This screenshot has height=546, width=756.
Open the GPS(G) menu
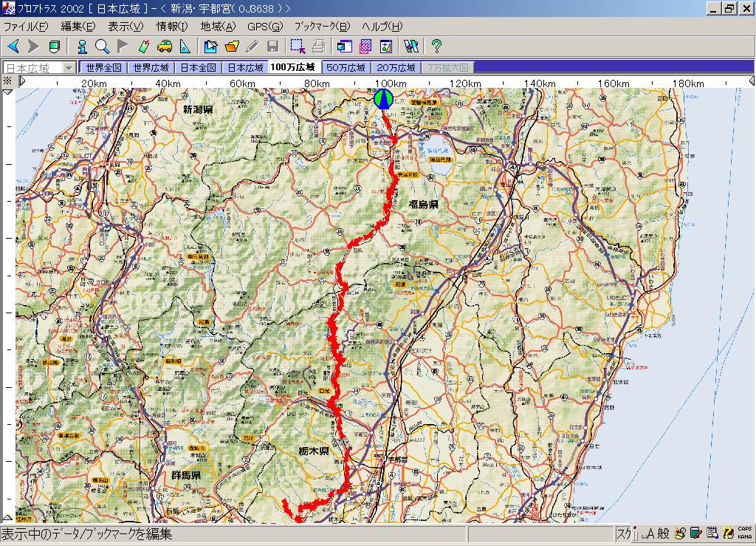click(264, 27)
